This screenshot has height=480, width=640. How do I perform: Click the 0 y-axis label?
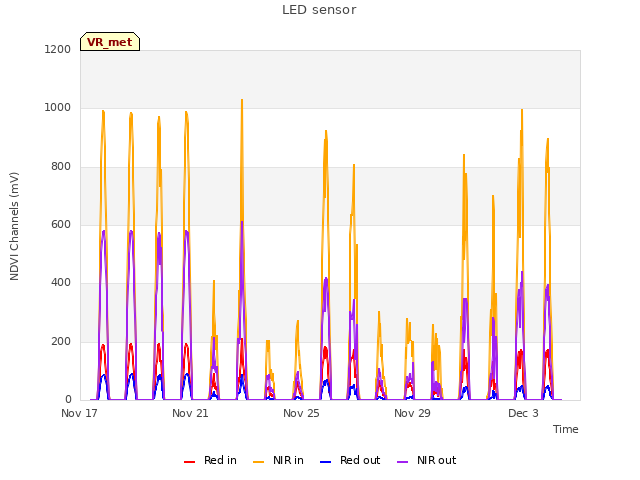(x=68, y=399)
